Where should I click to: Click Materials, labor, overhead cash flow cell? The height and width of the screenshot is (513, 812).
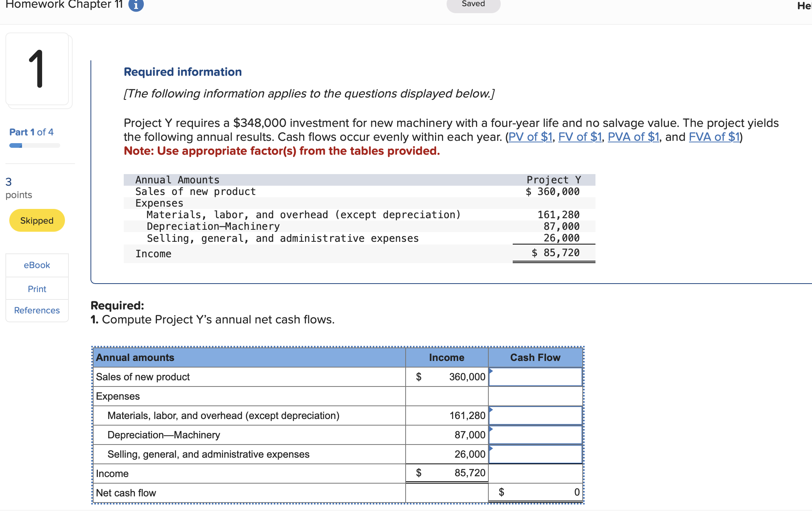pos(536,416)
